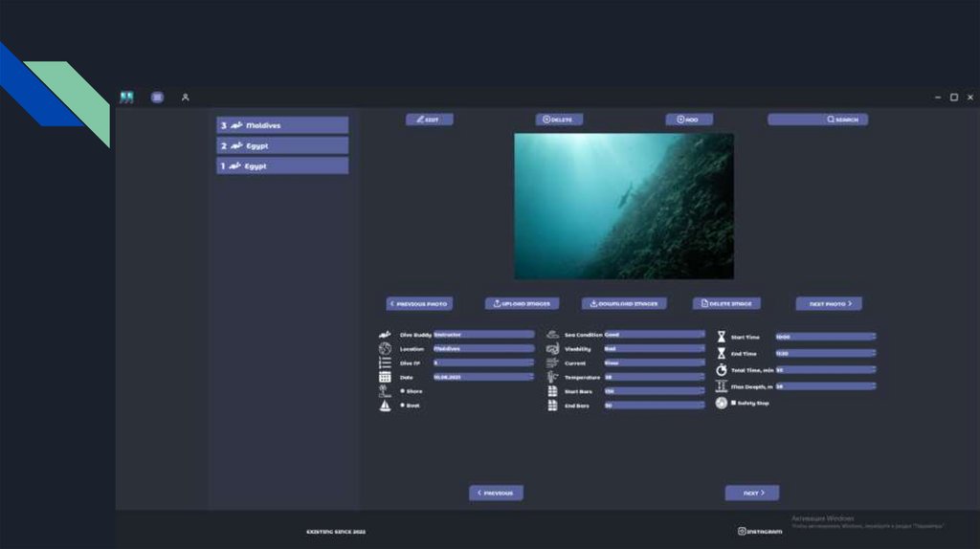Maximize the dive log window

[x=954, y=98]
